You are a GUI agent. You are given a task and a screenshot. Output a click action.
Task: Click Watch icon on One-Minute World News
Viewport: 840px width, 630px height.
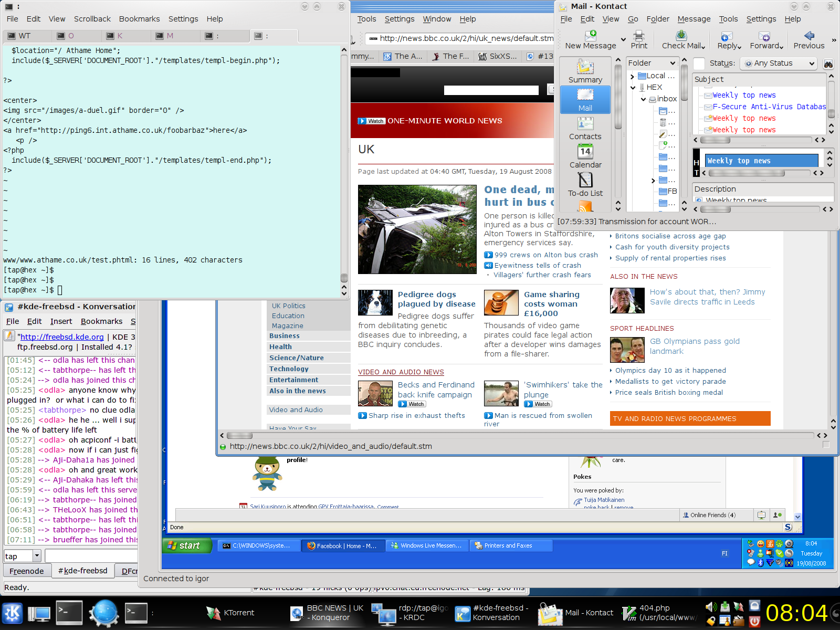[372, 121]
